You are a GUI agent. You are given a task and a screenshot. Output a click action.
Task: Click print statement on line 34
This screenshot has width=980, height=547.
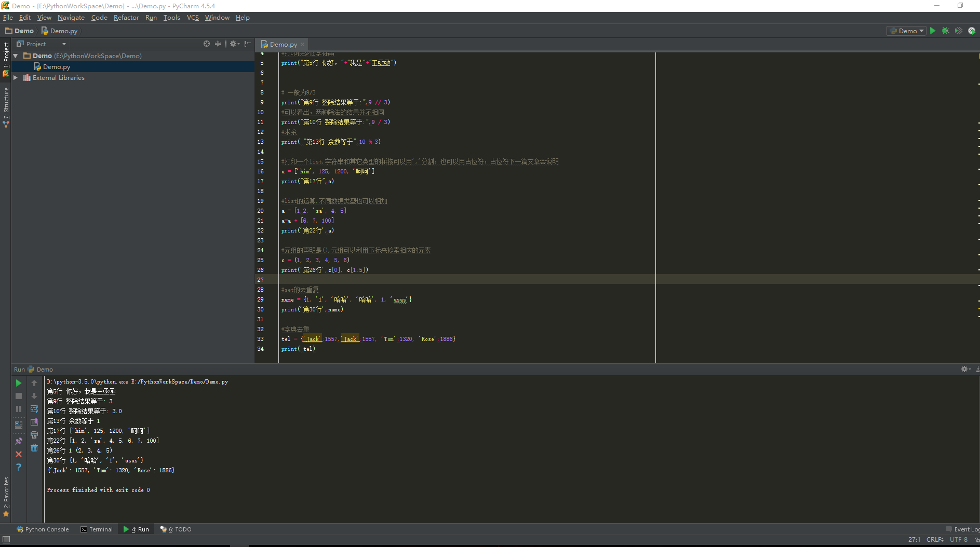point(298,349)
